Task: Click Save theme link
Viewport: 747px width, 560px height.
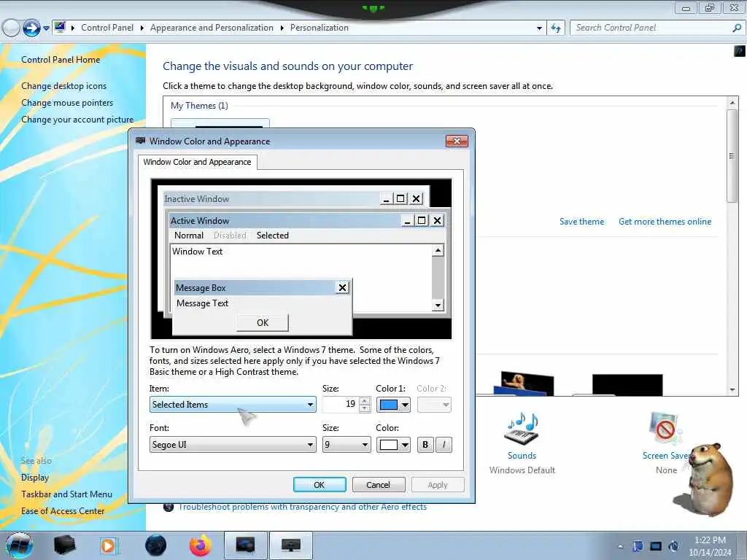Action: pyautogui.click(x=581, y=222)
